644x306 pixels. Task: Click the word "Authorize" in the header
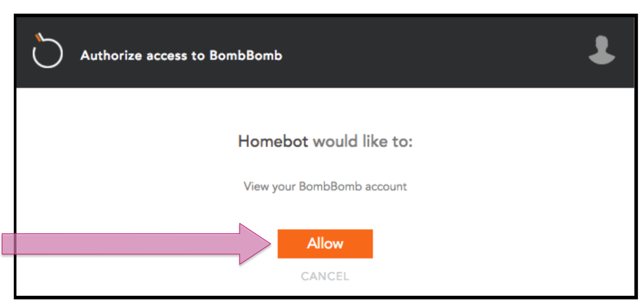(111, 55)
